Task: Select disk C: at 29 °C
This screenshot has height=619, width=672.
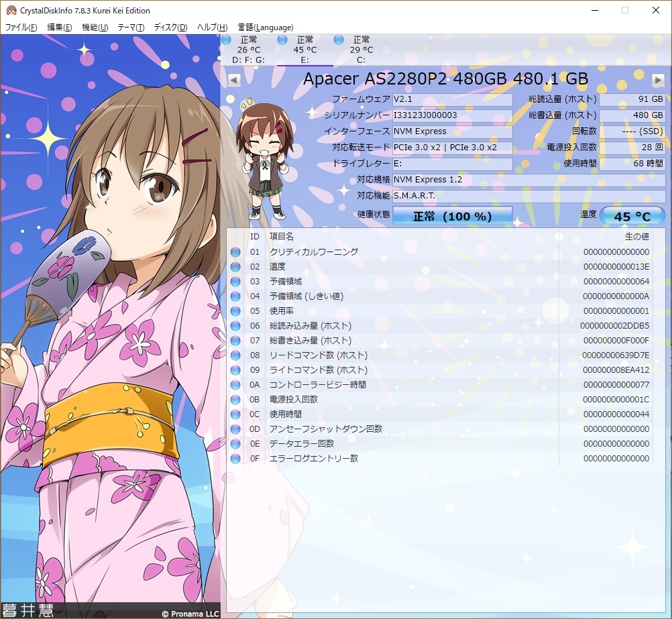Action: coord(361,50)
